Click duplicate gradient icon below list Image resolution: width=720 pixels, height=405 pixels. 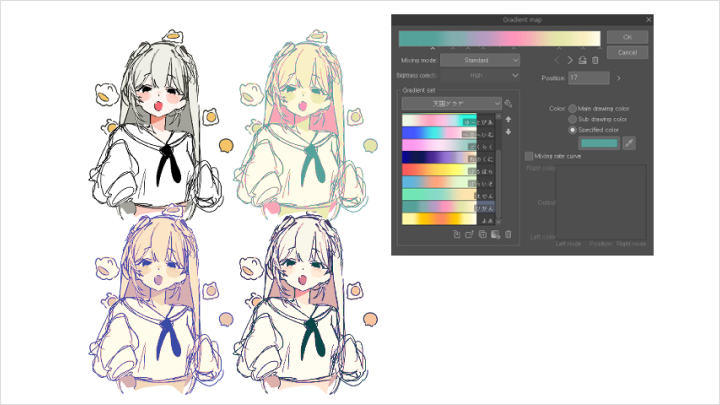483,234
